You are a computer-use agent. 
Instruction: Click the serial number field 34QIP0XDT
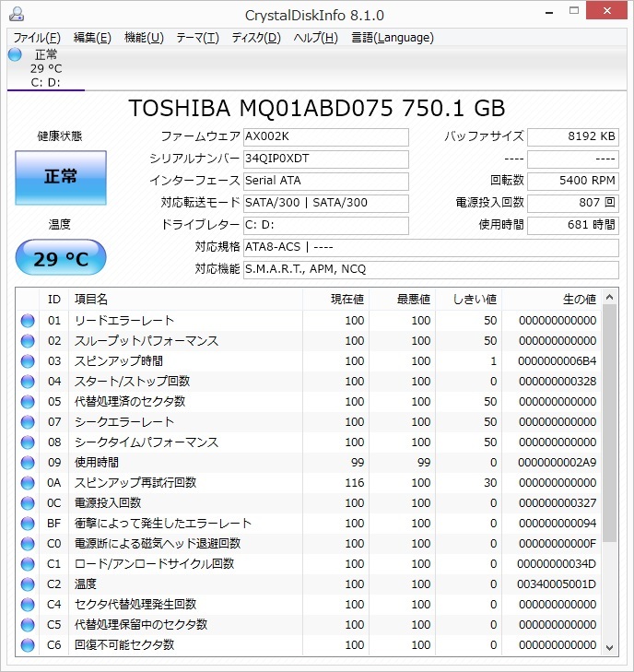325,159
